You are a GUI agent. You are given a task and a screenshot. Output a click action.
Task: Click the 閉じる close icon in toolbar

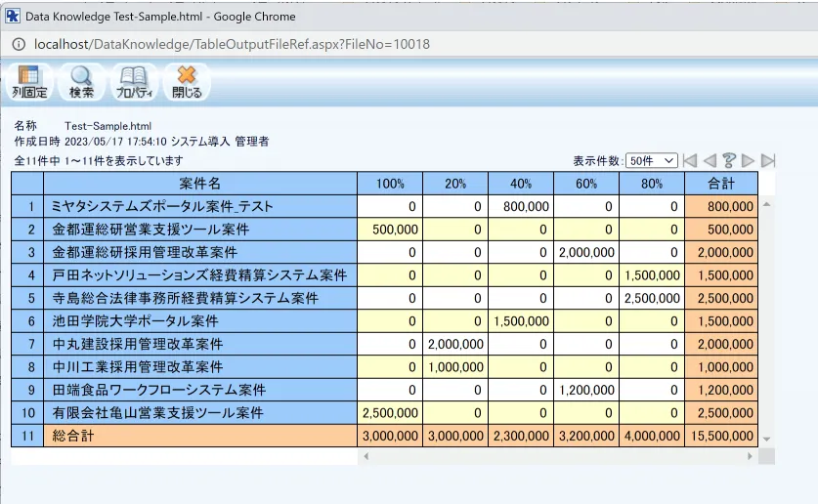point(187,82)
